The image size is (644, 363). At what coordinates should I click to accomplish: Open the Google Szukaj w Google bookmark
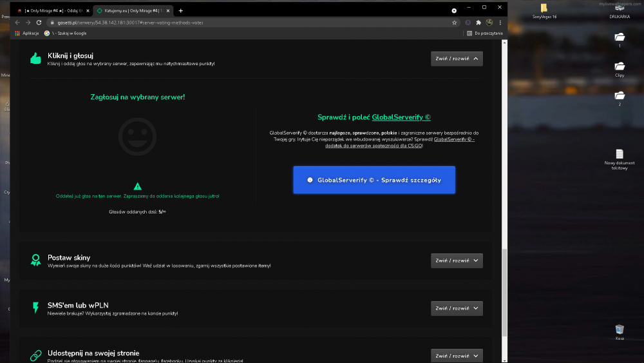66,34
